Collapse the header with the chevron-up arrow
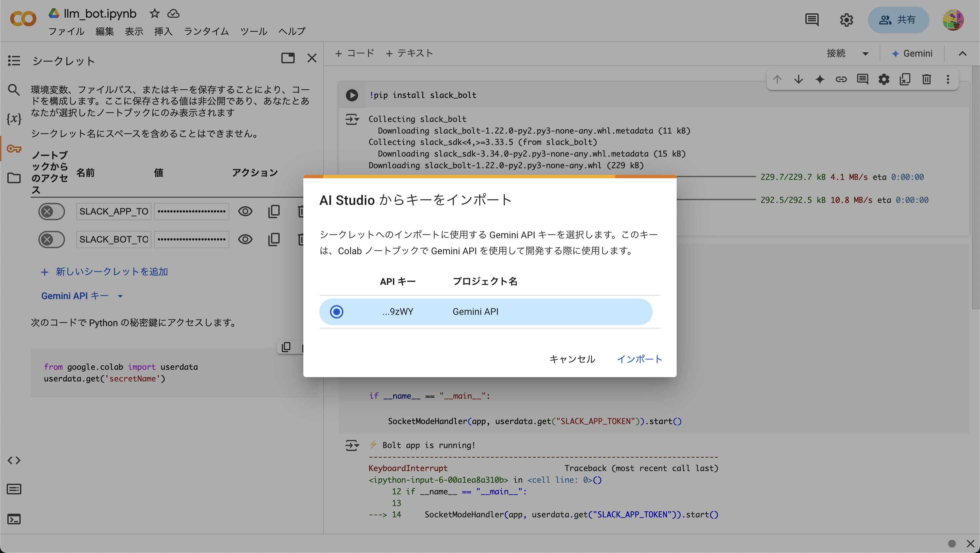The image size is (980, 553). pyautogui.click(x=962, y=54)
